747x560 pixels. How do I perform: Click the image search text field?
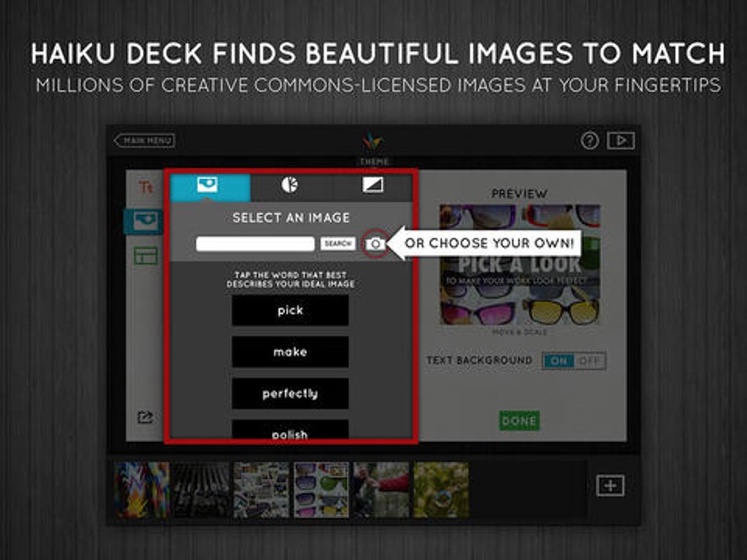(x=255, y=244)
